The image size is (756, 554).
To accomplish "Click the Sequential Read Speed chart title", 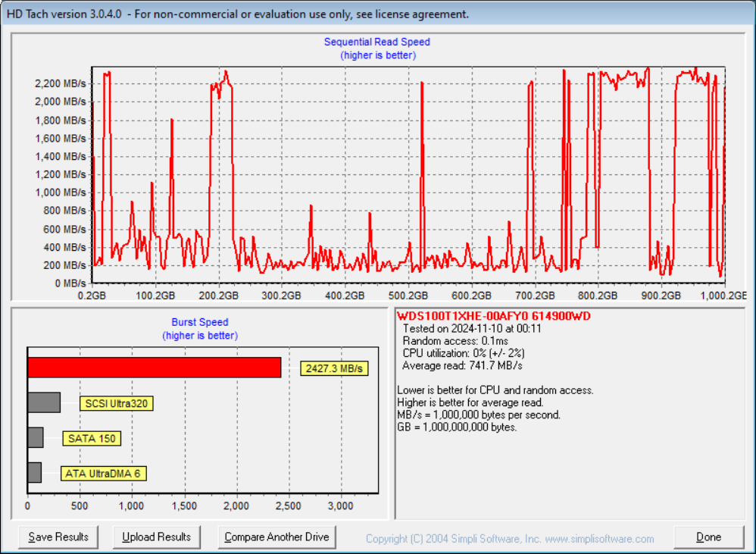I will click(377, 42).
